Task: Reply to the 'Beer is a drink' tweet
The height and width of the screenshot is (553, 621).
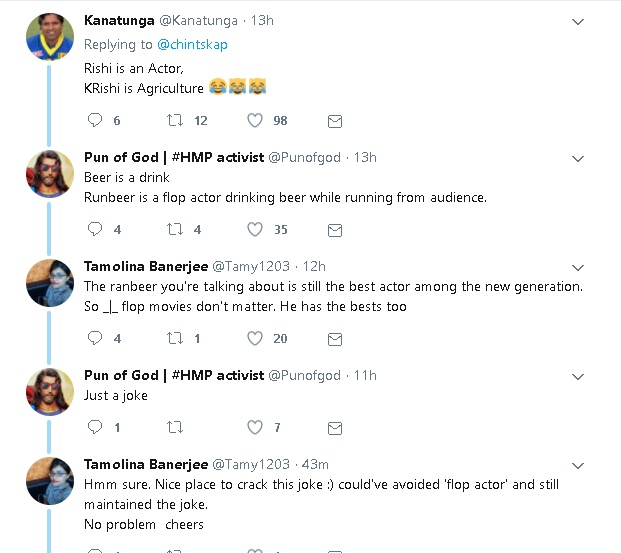Action: coord(96,230)
